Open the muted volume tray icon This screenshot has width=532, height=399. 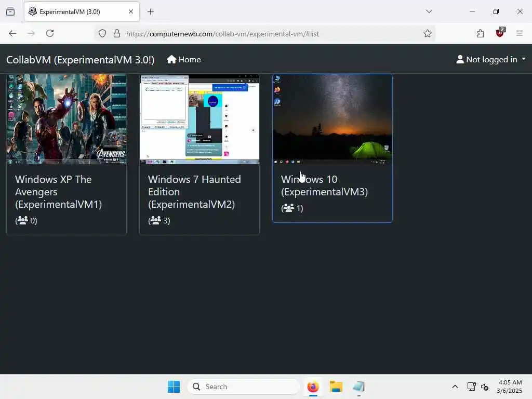pos(485,387)
